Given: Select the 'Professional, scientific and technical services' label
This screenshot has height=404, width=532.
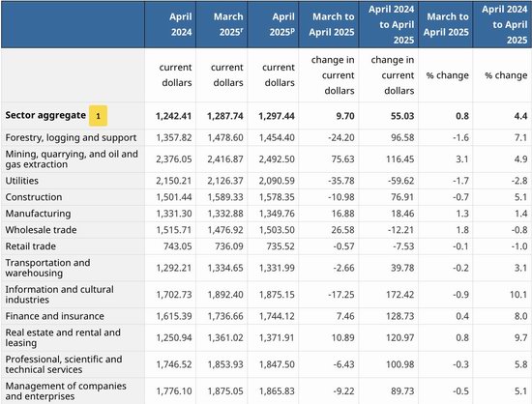Looking at the screenshot, I should coord(64,364).
